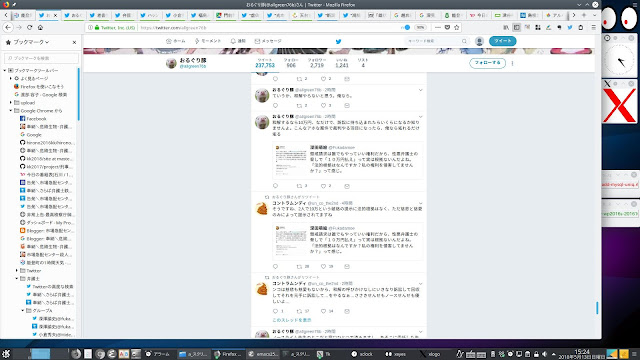Viewport: 640px width, 360px height.
Task: Send direct message from second コントラムンディ tweet
Action: (x=347, y=311)
